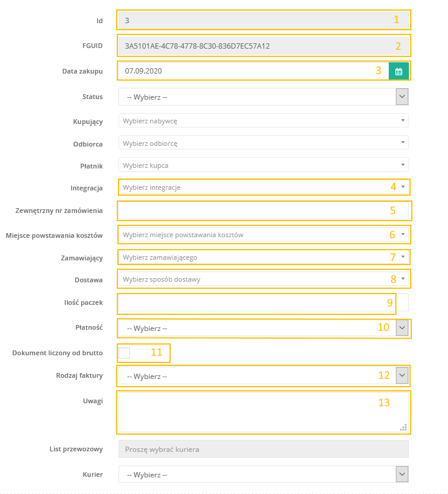
Task: Click the Zewnętrzny nr zamówienia field
Action: pos(263,211)
